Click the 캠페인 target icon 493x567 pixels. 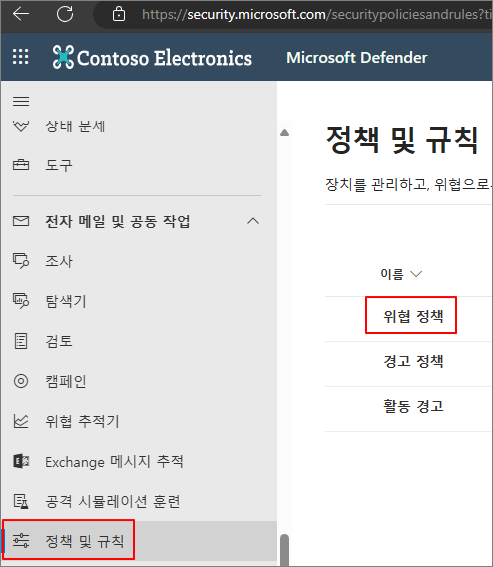click(21, 381)
